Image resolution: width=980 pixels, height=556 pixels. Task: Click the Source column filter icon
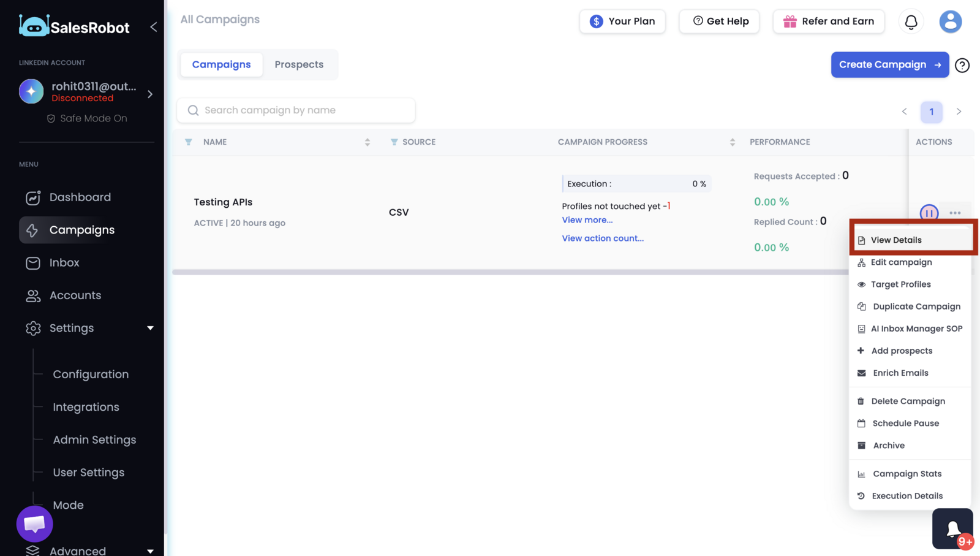click(394, 142)
